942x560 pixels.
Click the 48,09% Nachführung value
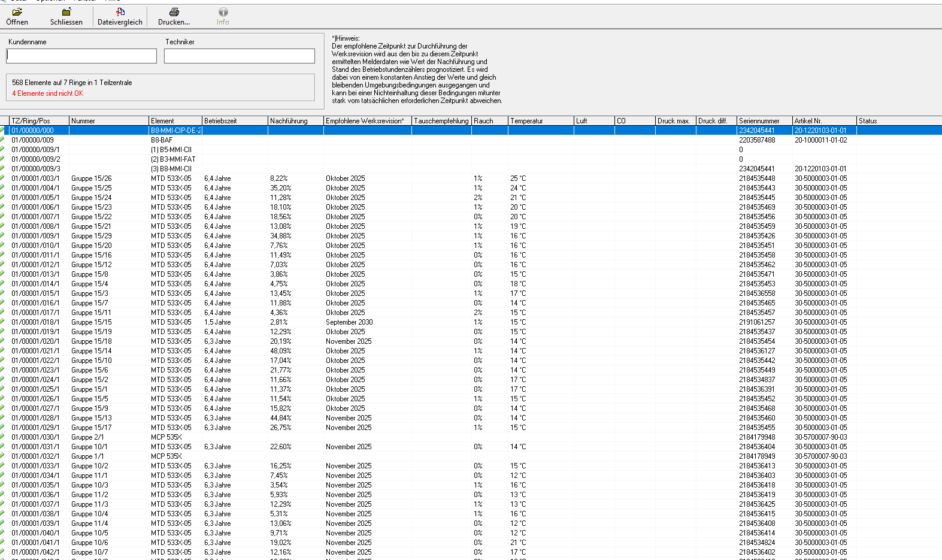(x=281, y=351)
